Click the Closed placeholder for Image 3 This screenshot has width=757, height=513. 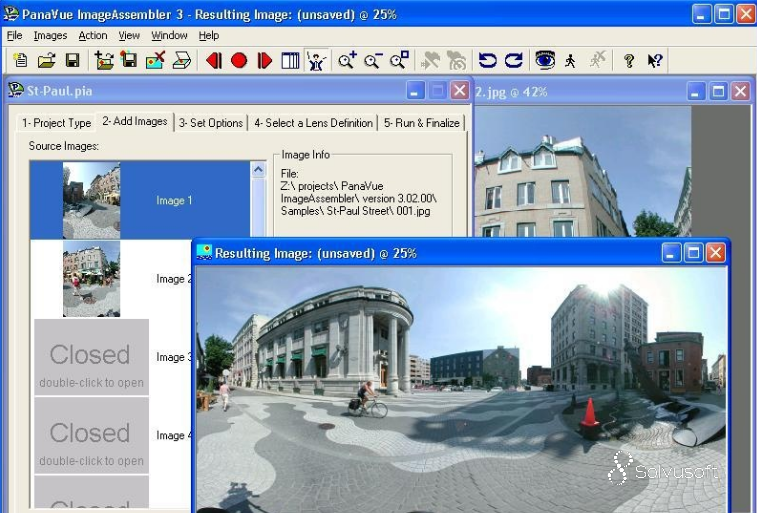pyautogui.click(x=91, y=357)
